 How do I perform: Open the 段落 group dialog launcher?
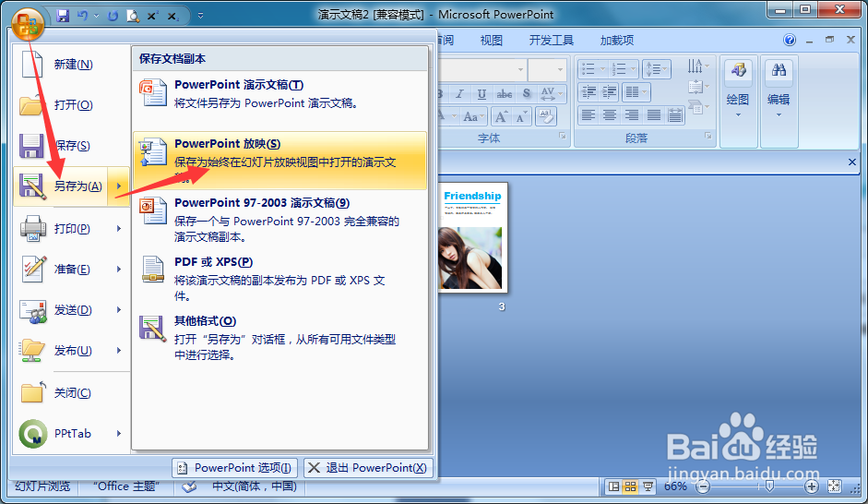coord(708,137)
